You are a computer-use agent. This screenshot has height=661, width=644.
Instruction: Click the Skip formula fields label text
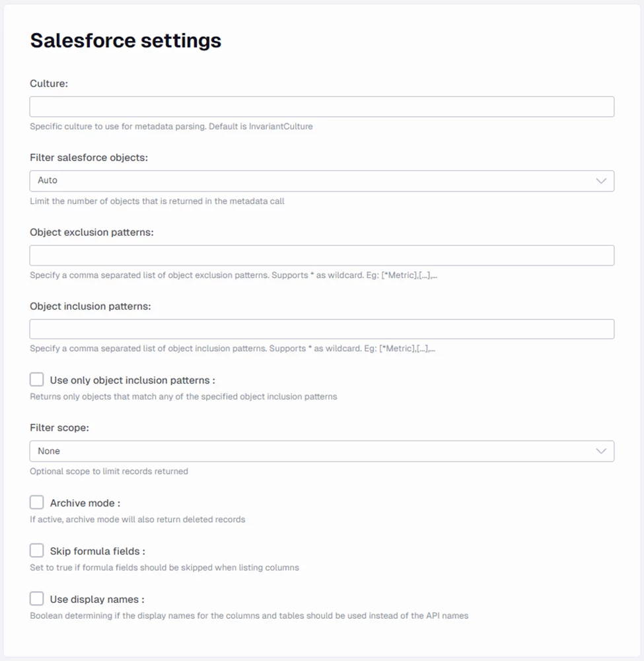(97, 551)
